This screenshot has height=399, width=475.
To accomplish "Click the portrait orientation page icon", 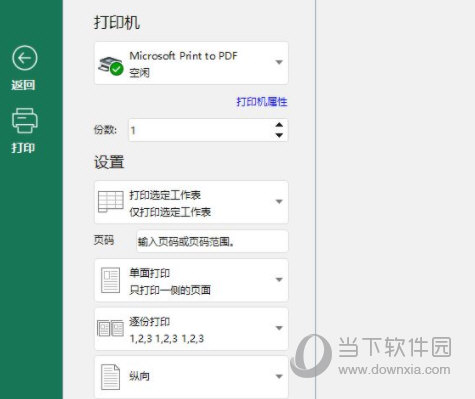I will [110, 377].
